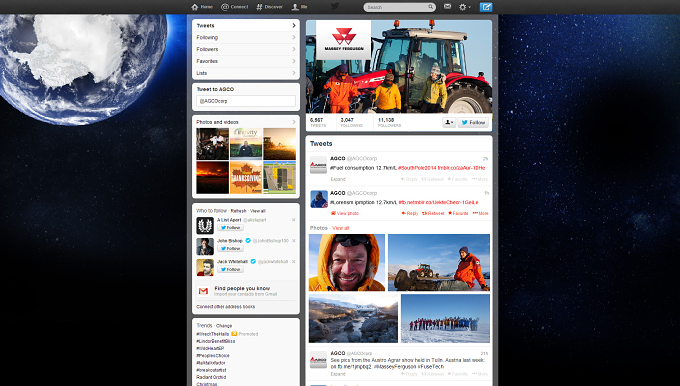View followers count stat
The image size is (680, 386).
[389, 122]
